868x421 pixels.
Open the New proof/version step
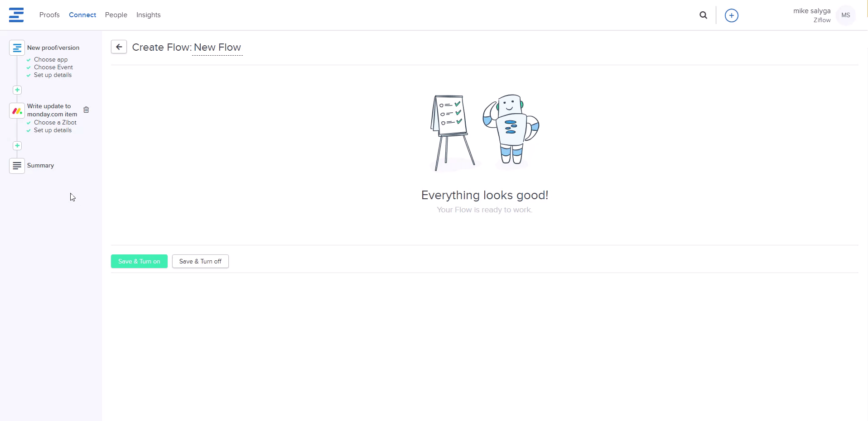coord(53,48)
